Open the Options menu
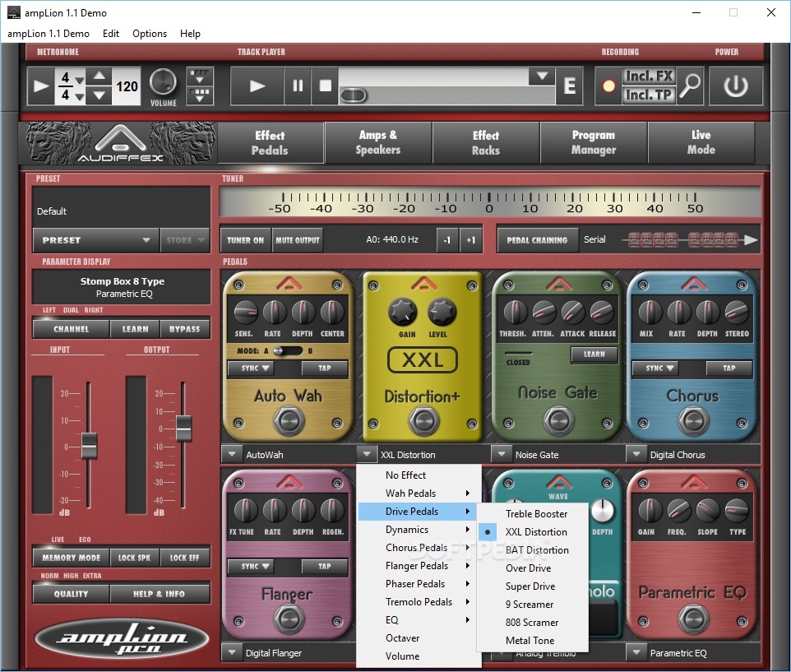 click(150, 34)
